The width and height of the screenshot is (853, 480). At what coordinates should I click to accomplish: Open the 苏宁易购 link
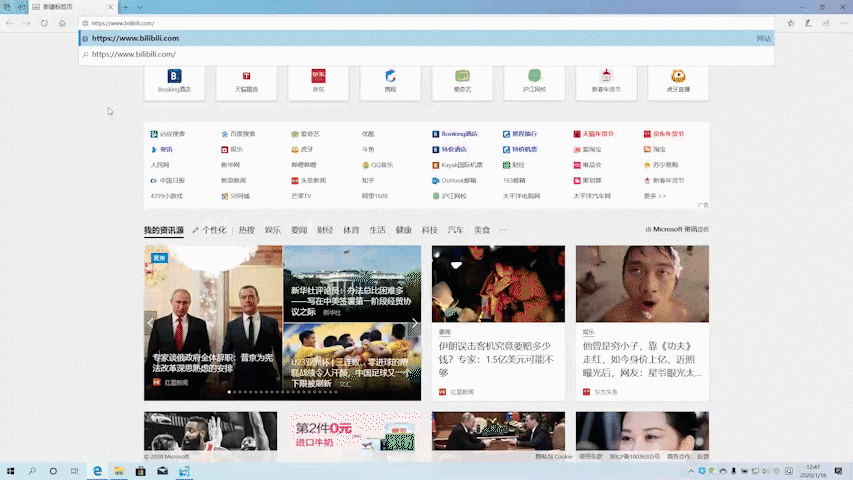point(661,165)
